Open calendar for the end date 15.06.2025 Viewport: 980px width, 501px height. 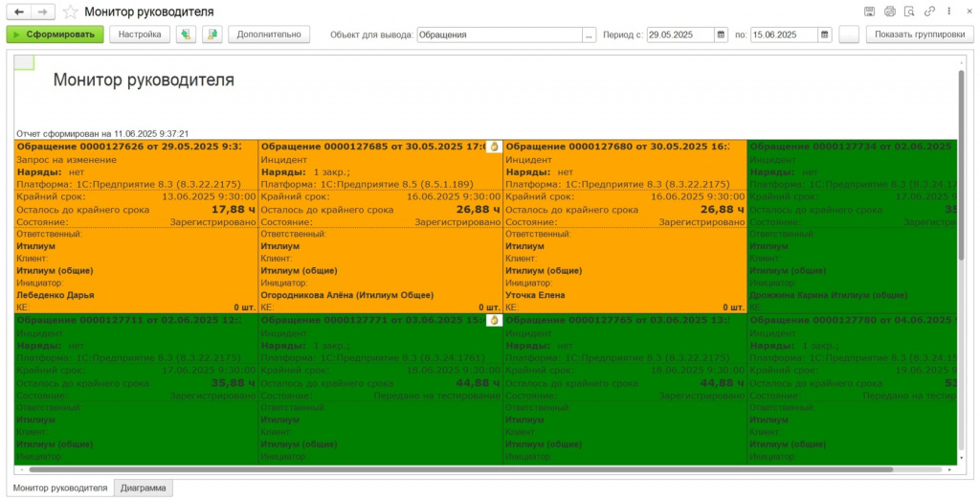point(824,35)
